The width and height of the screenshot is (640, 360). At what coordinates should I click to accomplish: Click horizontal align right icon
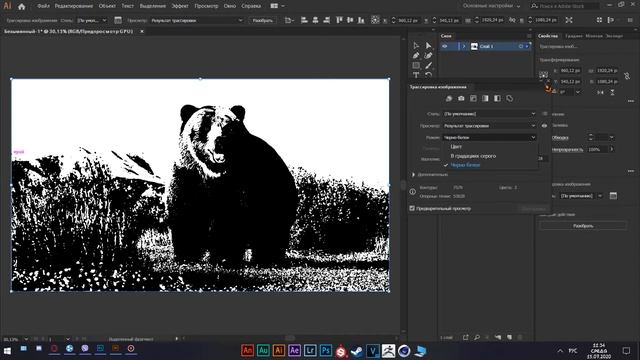point(327,20)
